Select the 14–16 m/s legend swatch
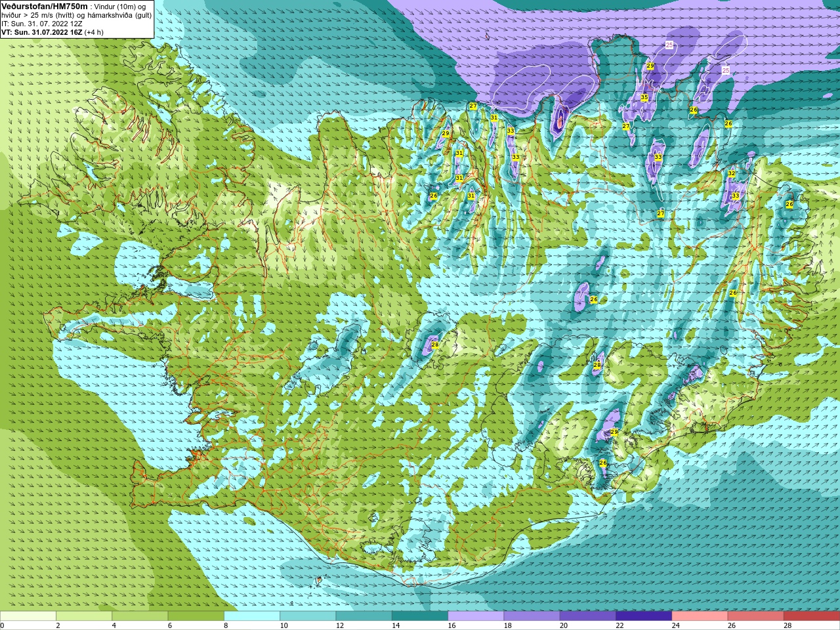This screenshot has width=840, height=630. [420, 616]
